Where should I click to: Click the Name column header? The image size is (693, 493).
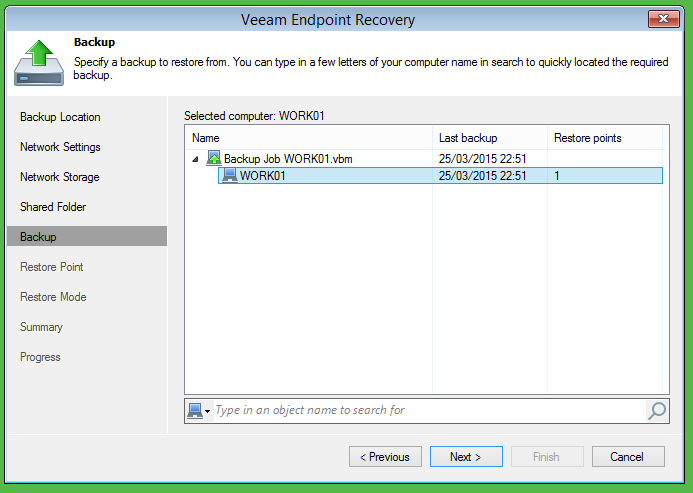pos(308,138)
